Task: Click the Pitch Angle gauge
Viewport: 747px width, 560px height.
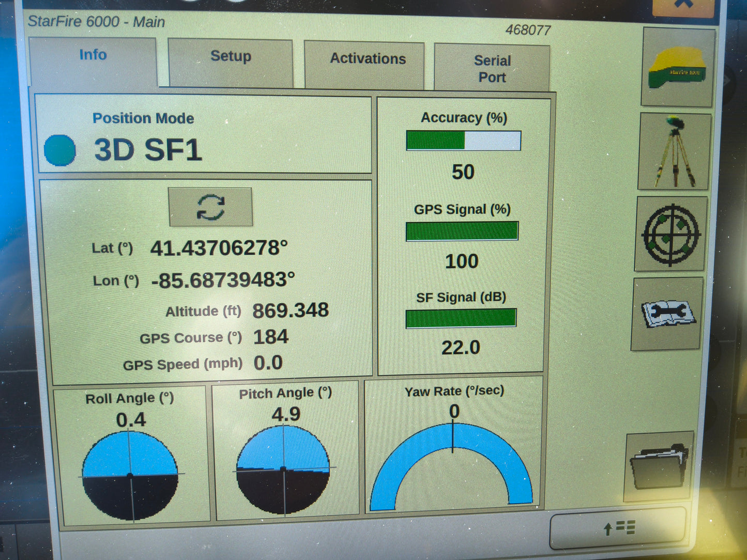Action: [283, 469]
